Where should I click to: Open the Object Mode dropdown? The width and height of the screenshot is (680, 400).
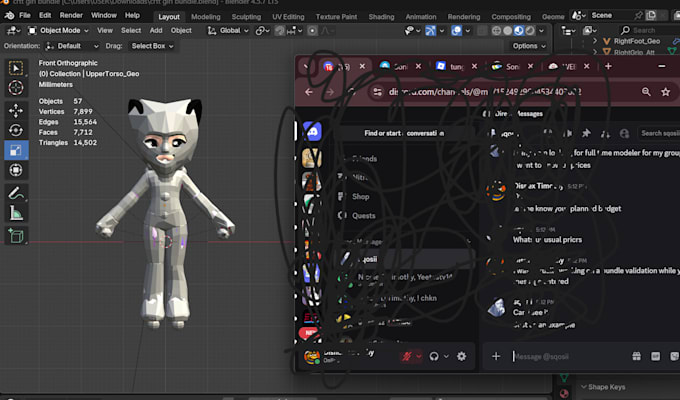pos(58,30)
